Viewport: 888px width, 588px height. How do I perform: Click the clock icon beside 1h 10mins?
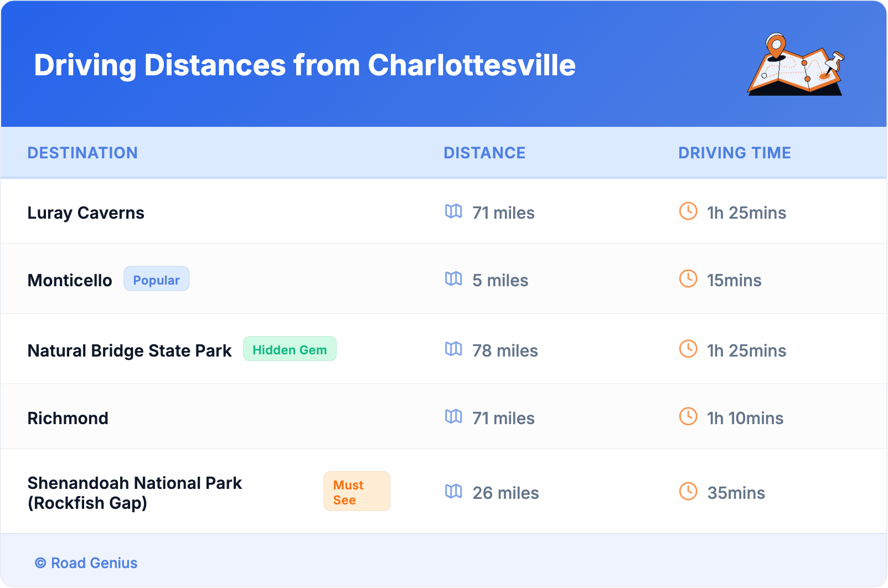[x=688, y=416]
